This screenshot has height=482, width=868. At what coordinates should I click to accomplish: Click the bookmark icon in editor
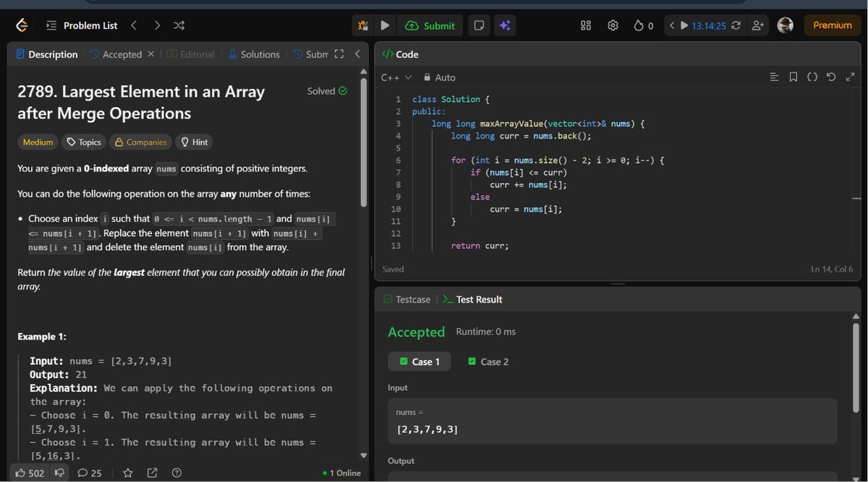pyautogui.click(x=793, y=77)
